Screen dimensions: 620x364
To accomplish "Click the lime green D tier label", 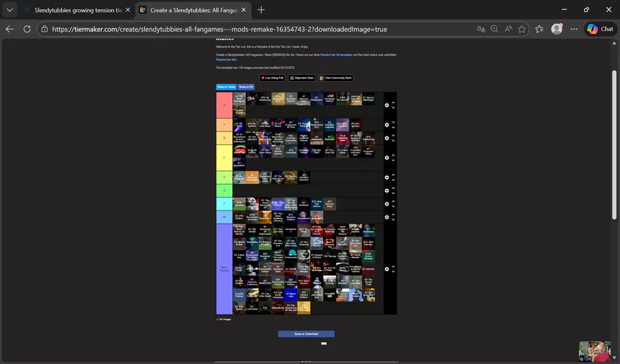I will [224, 178].
